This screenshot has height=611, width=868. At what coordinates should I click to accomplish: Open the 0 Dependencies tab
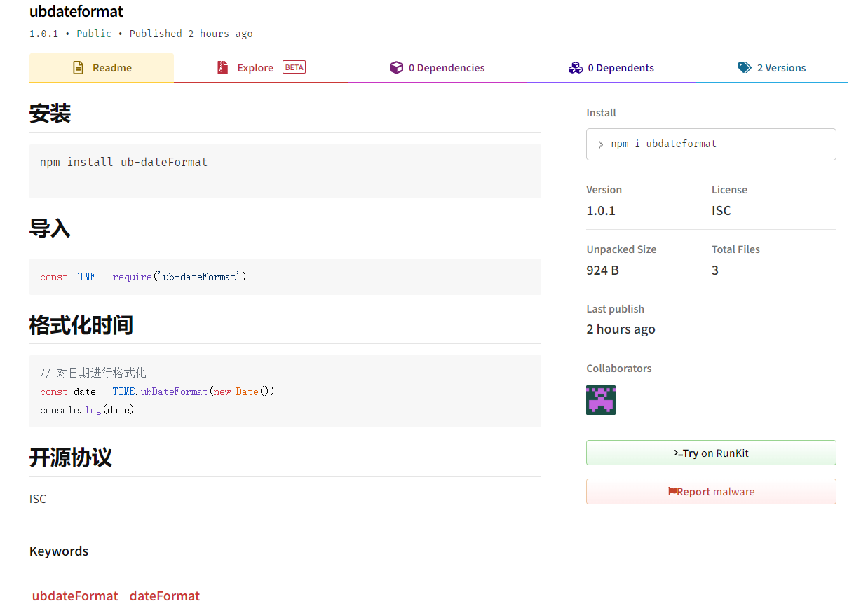pyautogui.click(x=438, y=68)
